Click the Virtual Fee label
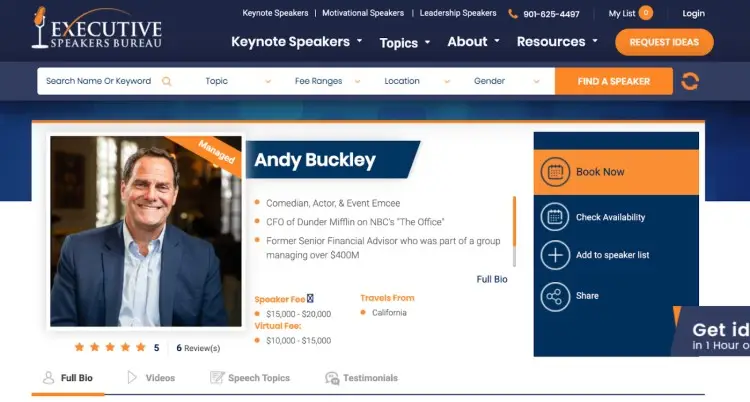Image resolution: width=750 pixels, height=402 pixels. point(277,326)
